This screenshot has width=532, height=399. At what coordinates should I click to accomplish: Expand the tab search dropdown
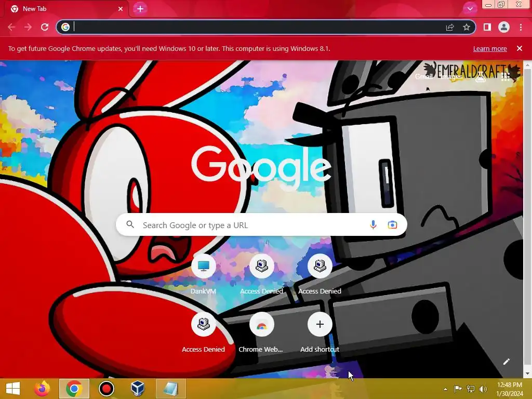[x=470, y=9]
